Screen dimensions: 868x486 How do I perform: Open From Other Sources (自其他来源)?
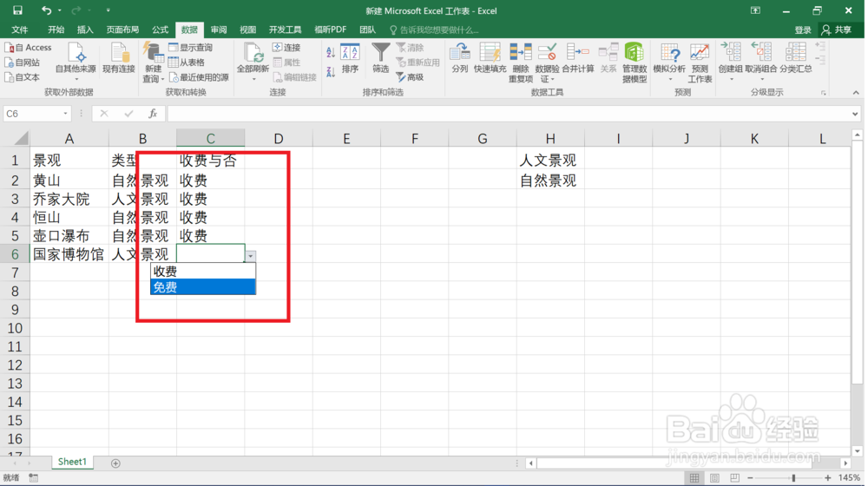[x=76, y=61]
